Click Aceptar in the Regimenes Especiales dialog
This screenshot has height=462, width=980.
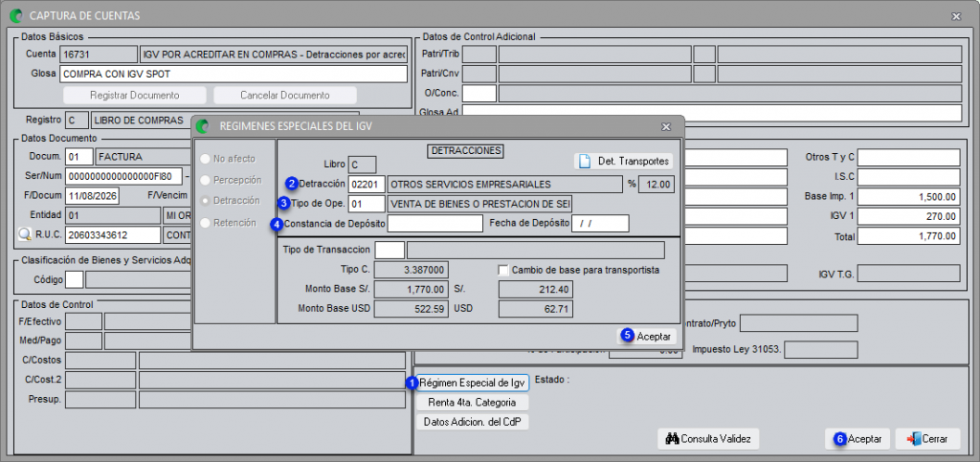[x=649, y=336]
